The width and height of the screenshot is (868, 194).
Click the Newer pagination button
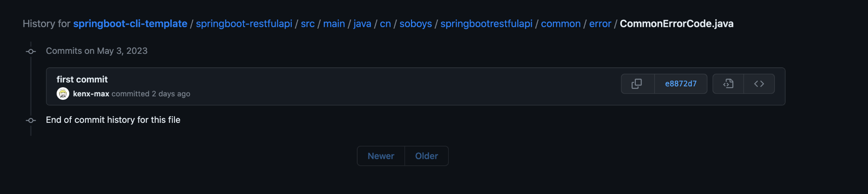point(381,156)
